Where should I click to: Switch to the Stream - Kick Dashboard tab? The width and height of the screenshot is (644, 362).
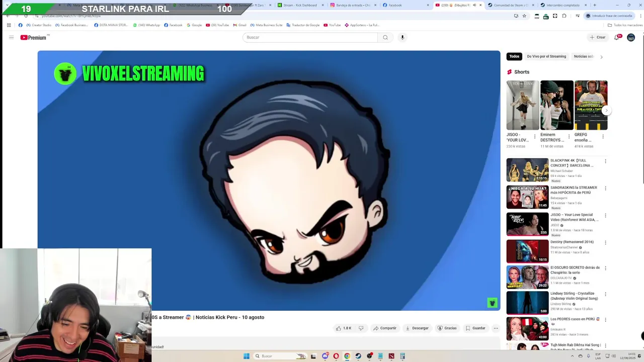point(301,5)
